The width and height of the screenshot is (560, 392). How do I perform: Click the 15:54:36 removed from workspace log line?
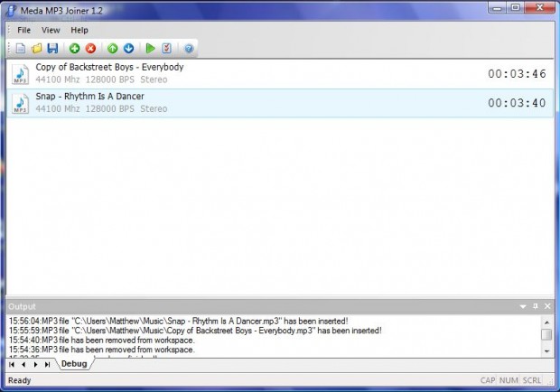pyautogui.click(x=101, y=350)
